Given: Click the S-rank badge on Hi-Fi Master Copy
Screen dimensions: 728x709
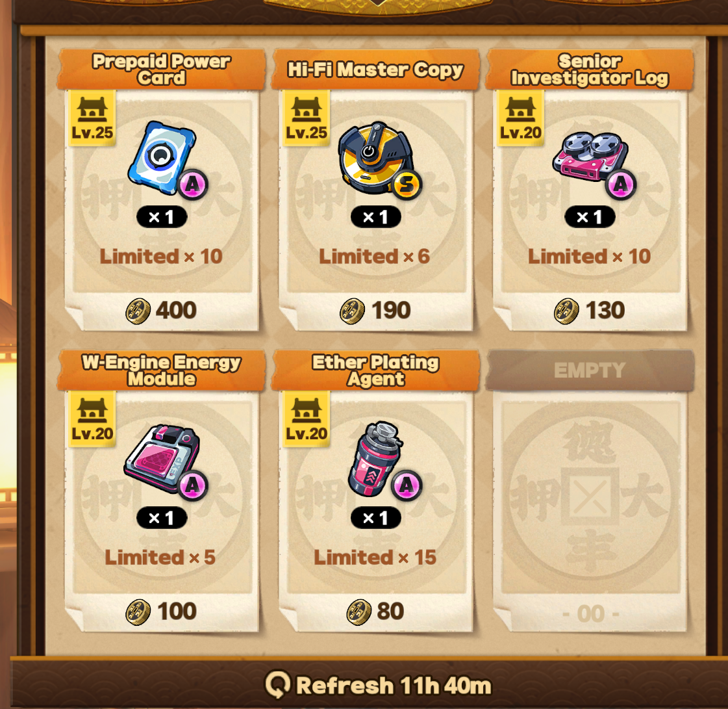Looking at the screenshot, I should [407, 185].
